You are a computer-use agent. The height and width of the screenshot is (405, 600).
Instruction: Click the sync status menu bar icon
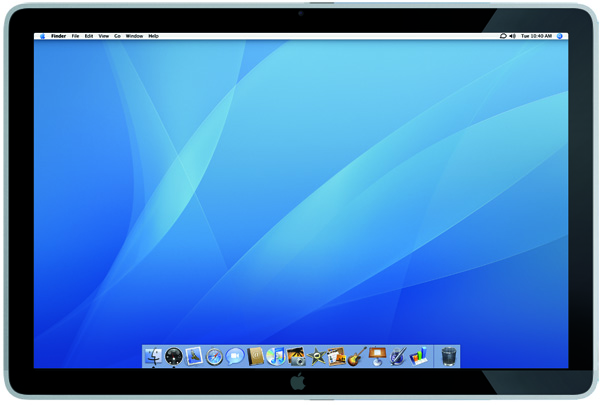503,36
